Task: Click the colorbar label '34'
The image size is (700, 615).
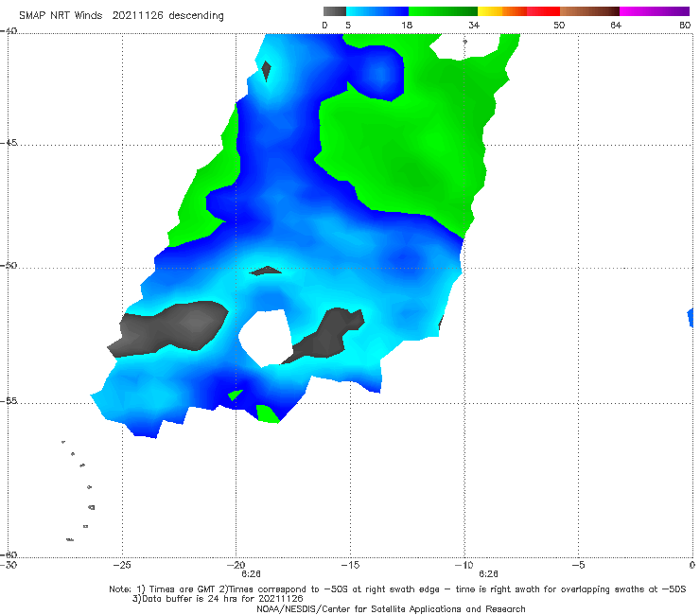Action: click(x=474, y=25)
